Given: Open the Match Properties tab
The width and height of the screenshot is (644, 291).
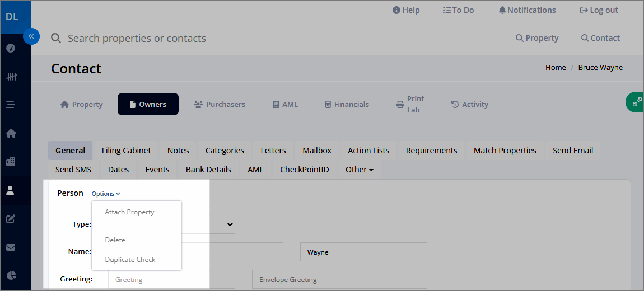Looking at the screenshot, I should tap(505, 151).
